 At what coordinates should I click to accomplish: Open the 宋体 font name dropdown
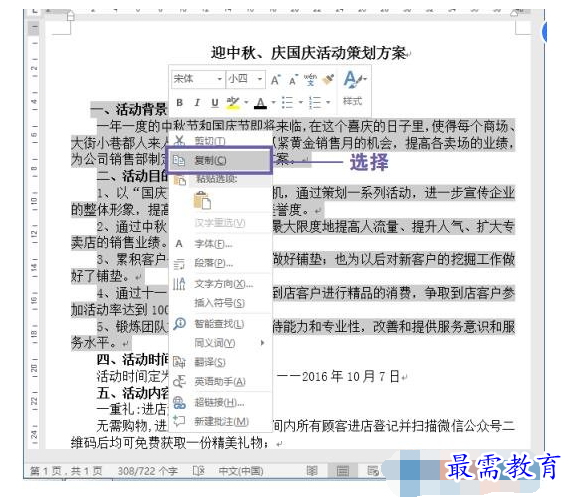coord(219,79)
